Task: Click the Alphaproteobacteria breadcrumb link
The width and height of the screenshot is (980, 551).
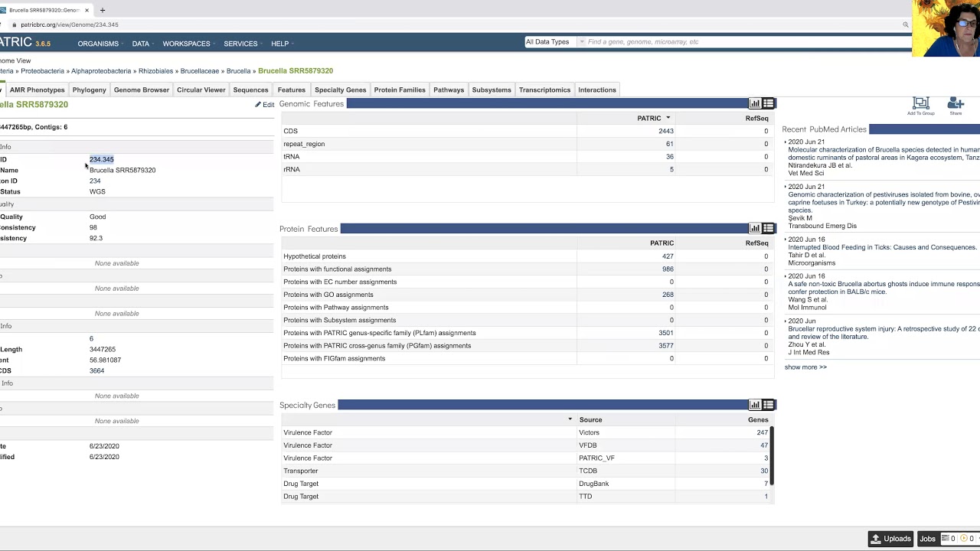Action: coord(101,71)
